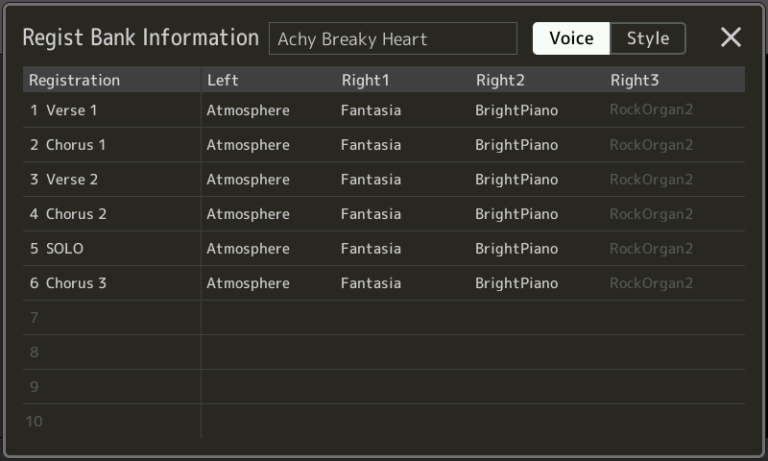Close the Regist Bank Information window
This screenshot has width=768, height=461.
pyautogui.click(x=731, y=38)
